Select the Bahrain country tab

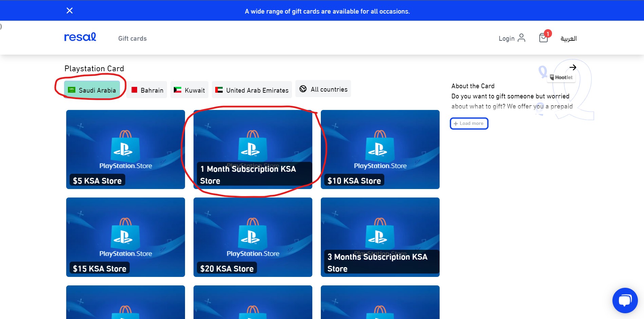click(x=147, y=90)
